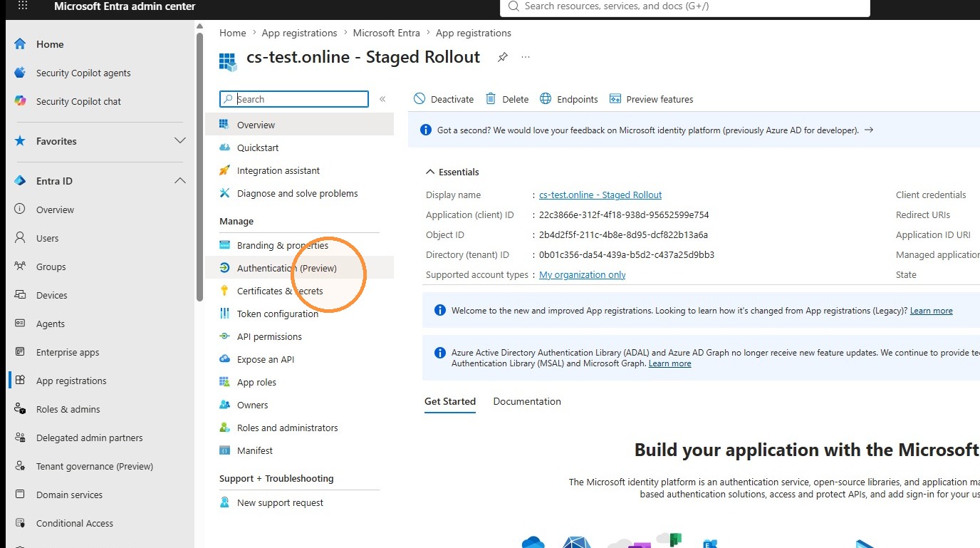The width and height of the screenshot is (980, 548).
Task: Click the Quickstart cloud icon
Action: coord(225,148)
